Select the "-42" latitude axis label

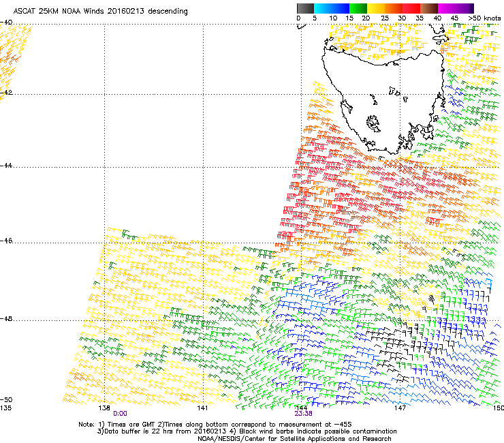pyautogui.click(x=6, y=93)
